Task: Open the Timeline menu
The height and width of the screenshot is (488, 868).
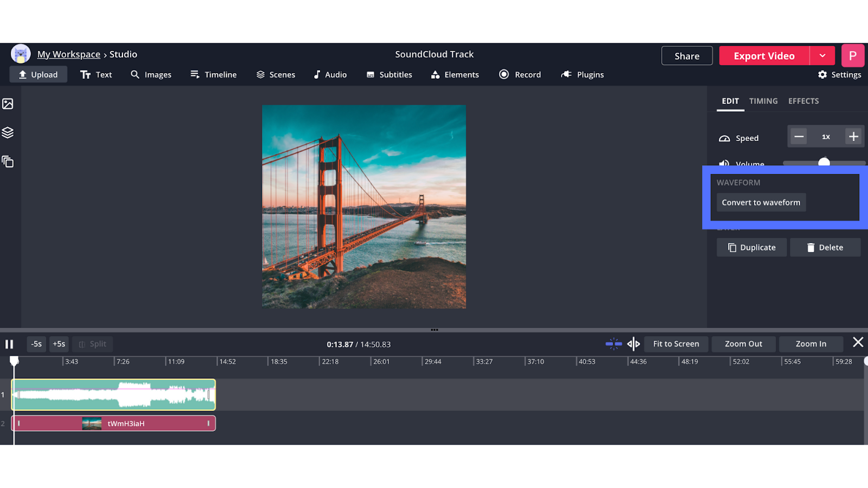Action: (x=213, y=74)
